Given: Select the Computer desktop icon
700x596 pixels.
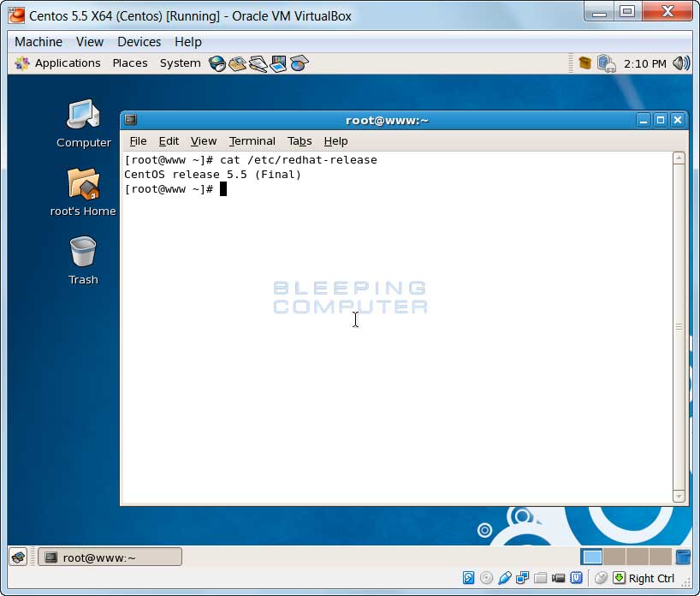Looking at the screenshot, I should coord(84,123).
